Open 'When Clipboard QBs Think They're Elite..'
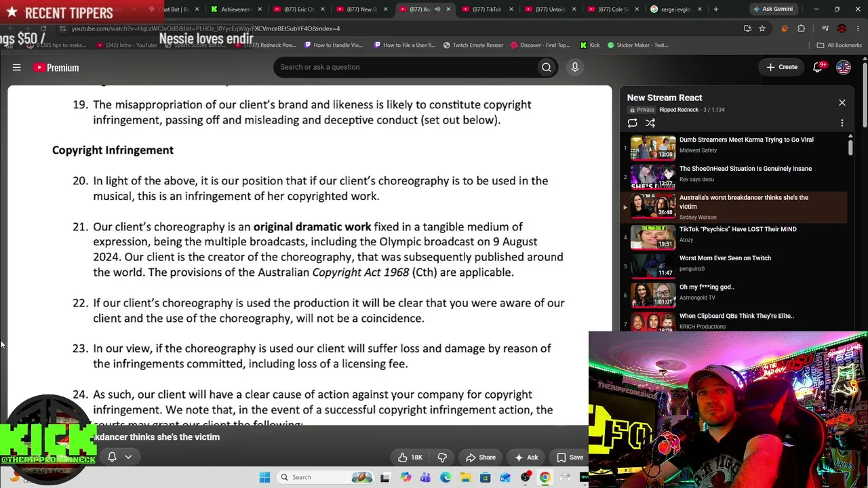 pos(736,316)
